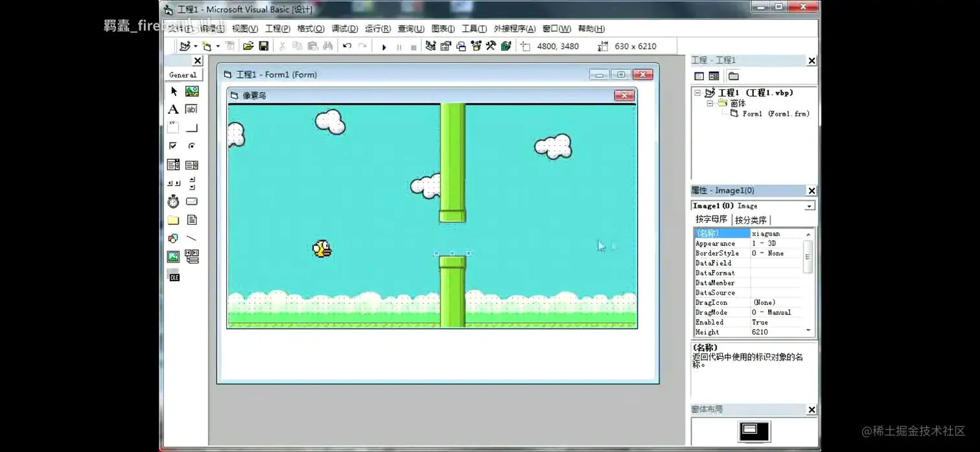Viewport: 980px width, 452px height.
Task: Select the Pointer tool in the toolbox
Action: click(x=174, y=91)
